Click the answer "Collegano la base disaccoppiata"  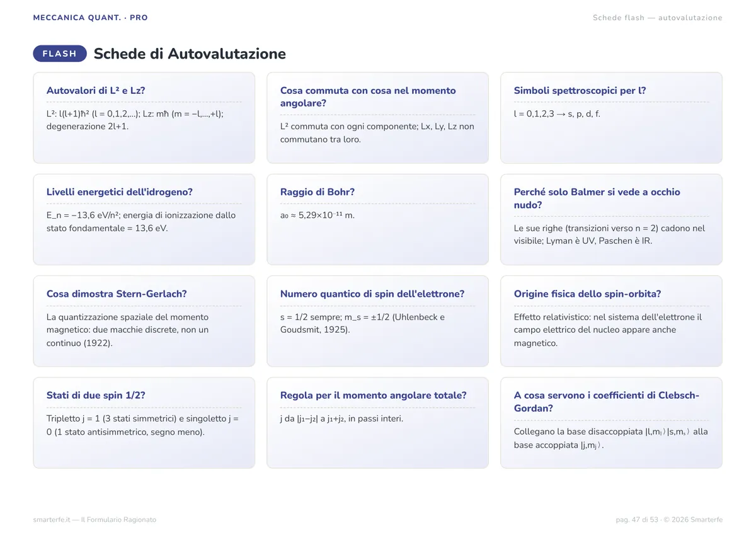pos(611,438)
